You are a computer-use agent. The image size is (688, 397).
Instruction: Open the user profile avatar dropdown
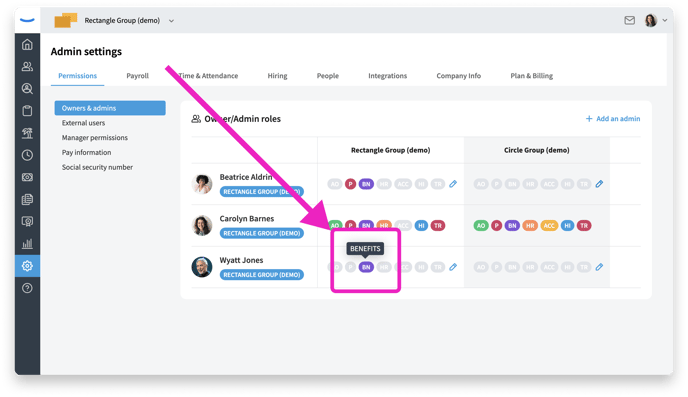(656, 20)
